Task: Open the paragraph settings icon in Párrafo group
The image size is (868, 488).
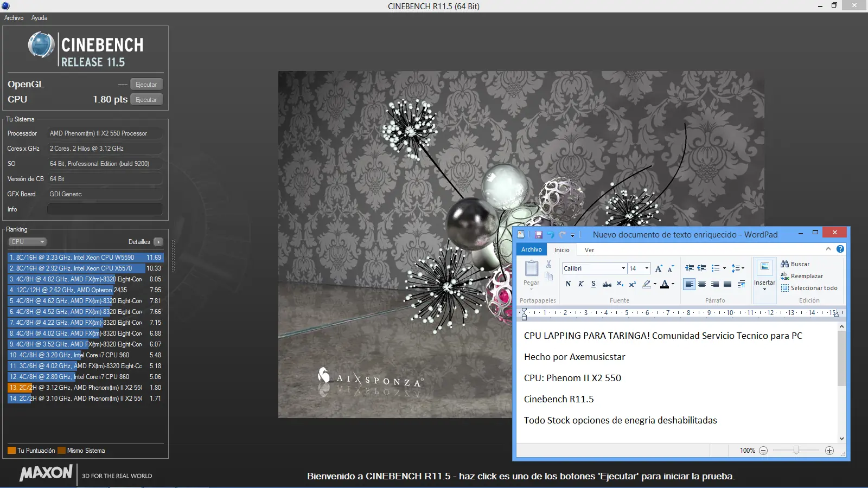Action: coord(741,284)
